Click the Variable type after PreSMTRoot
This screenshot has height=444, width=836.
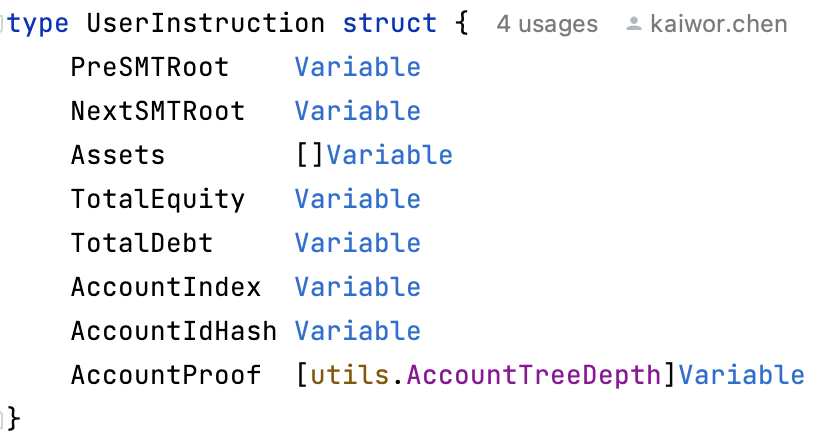(358, 68)
